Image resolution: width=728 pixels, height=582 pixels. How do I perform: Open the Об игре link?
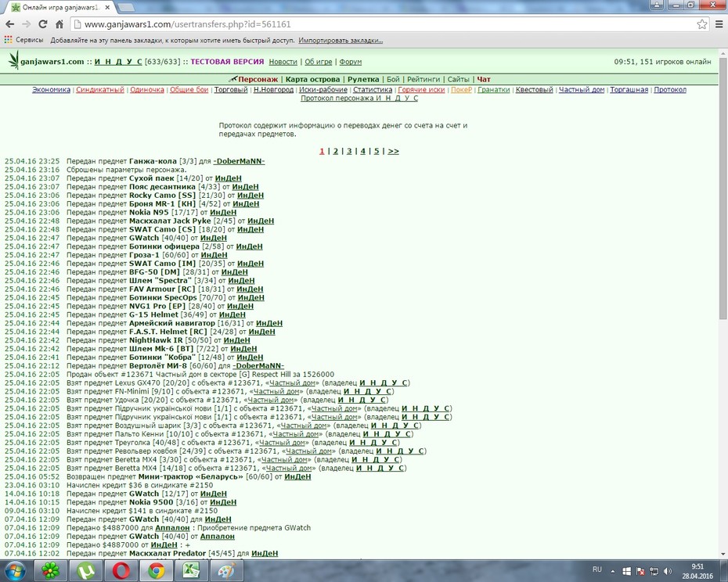pyautogui.click(x=318, y=62)
